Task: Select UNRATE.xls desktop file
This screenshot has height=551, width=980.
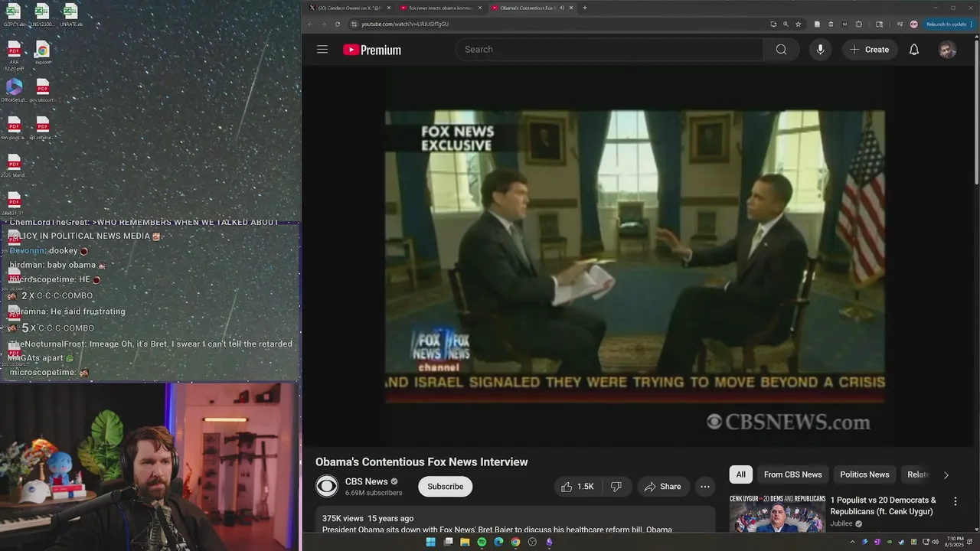Action: (x=70, y=15)
